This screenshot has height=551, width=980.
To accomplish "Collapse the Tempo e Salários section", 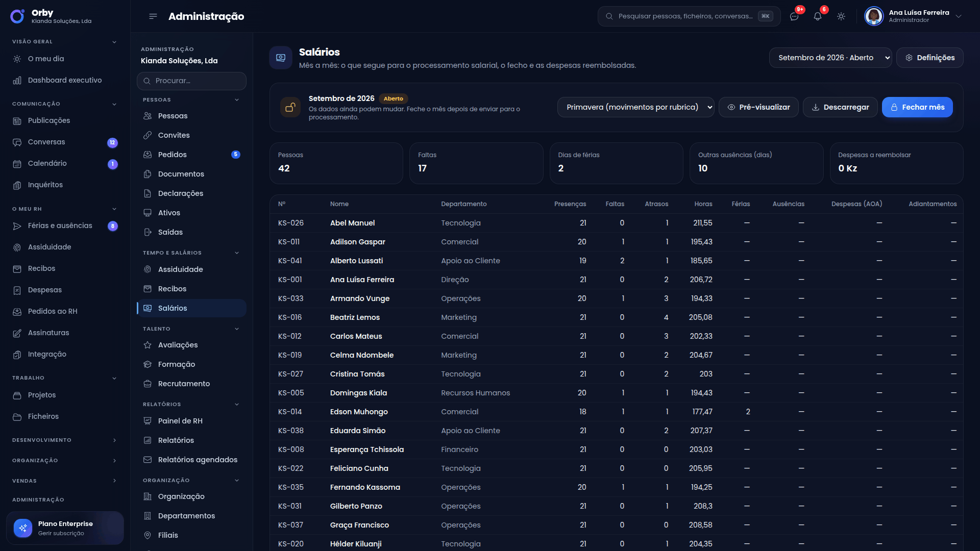I will (x=237, y=253).
